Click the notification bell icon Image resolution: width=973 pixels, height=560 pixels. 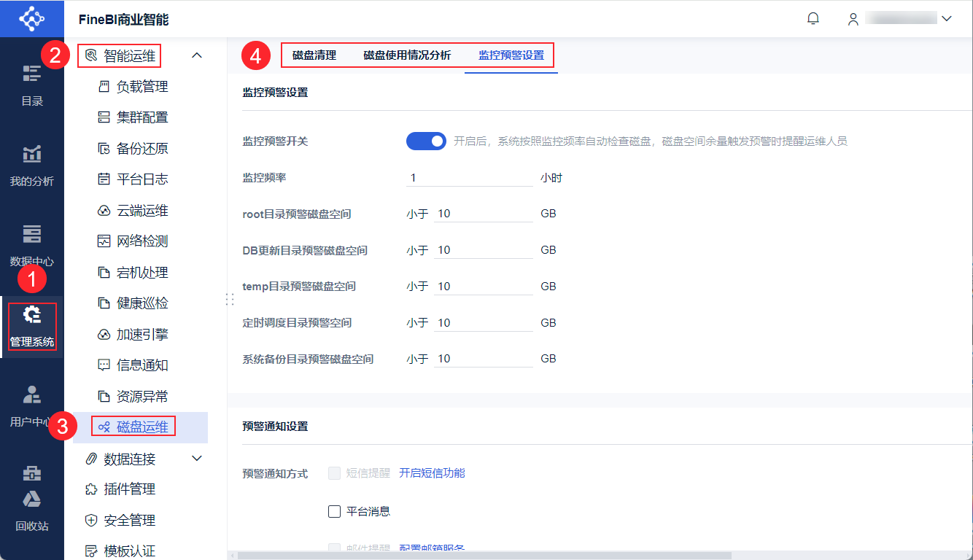click(x=813, y=19)
